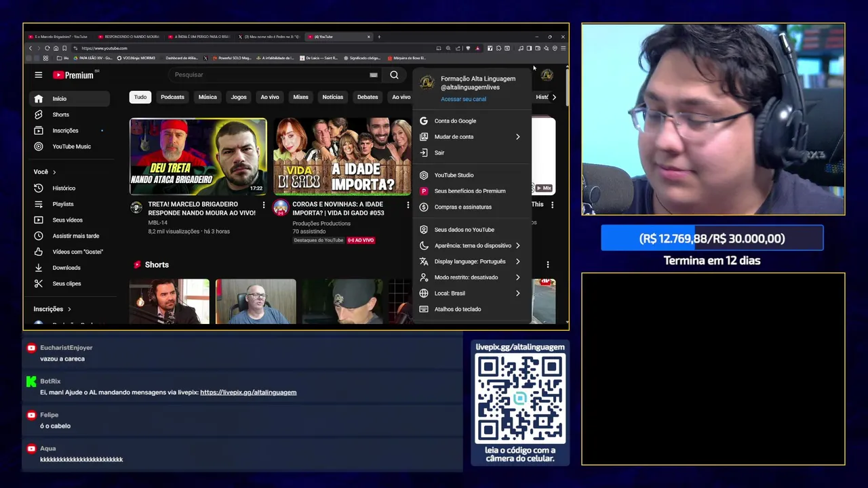
Task: Select the Podcasts filter chip
Action: pos(172,97)
